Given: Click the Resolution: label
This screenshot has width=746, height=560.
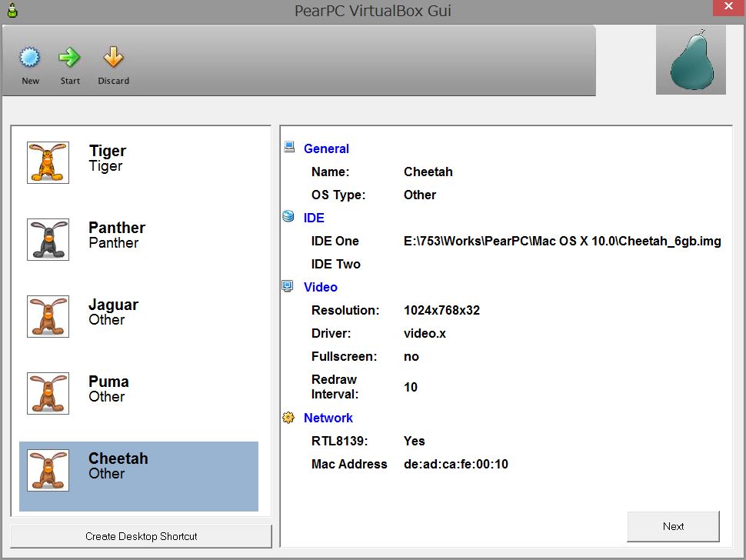Looking at the screenshot, I should pos(345,310).
